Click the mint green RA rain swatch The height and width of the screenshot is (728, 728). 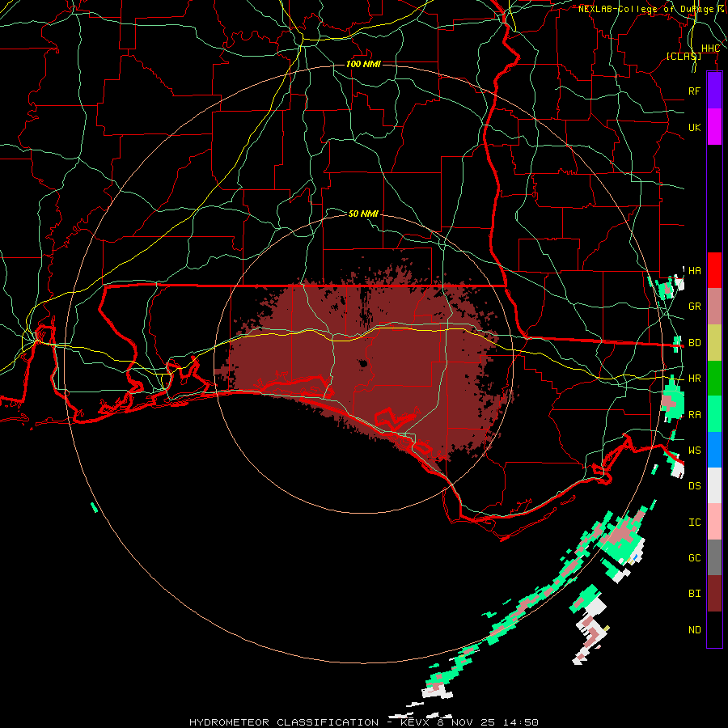coord(714,414)
